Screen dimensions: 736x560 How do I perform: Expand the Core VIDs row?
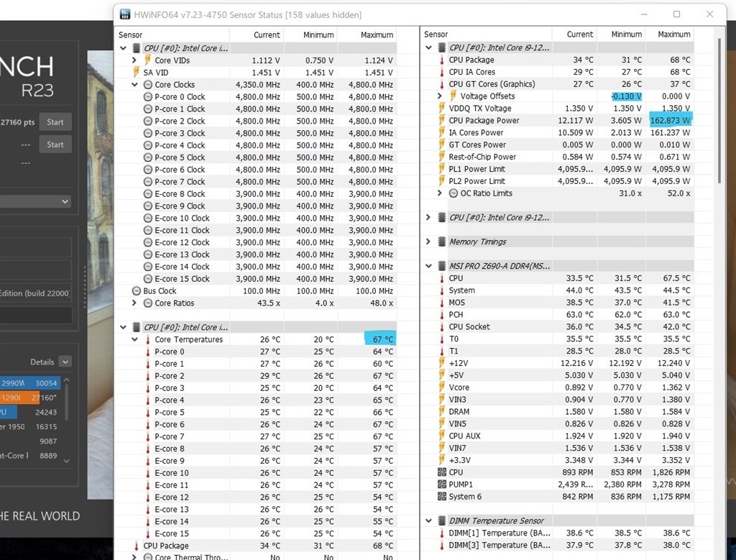134,60
